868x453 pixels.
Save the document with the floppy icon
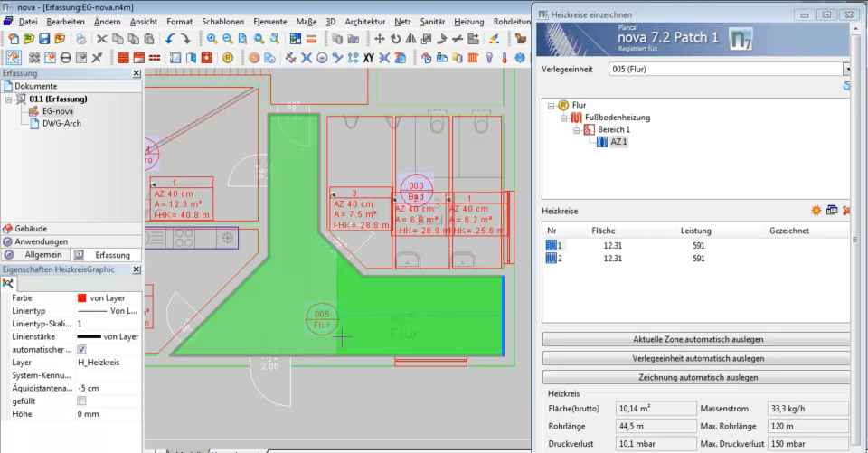[44, 39]
